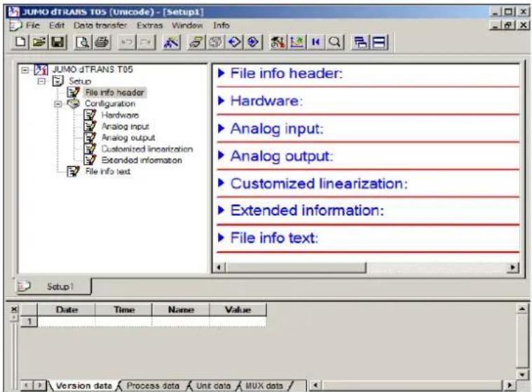Viewport: 532px width, 392px height.
Task: Select File info text in tree
Action: [108, 171]
